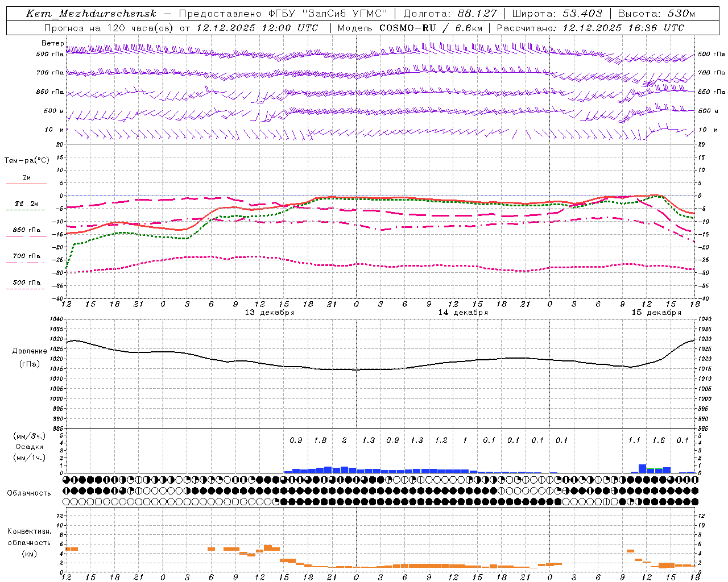Screen dimensions: 728x582
Task: Click the Рассчитано: 12.12.2025 16:36 UTC text
Action: click(590, 28)
